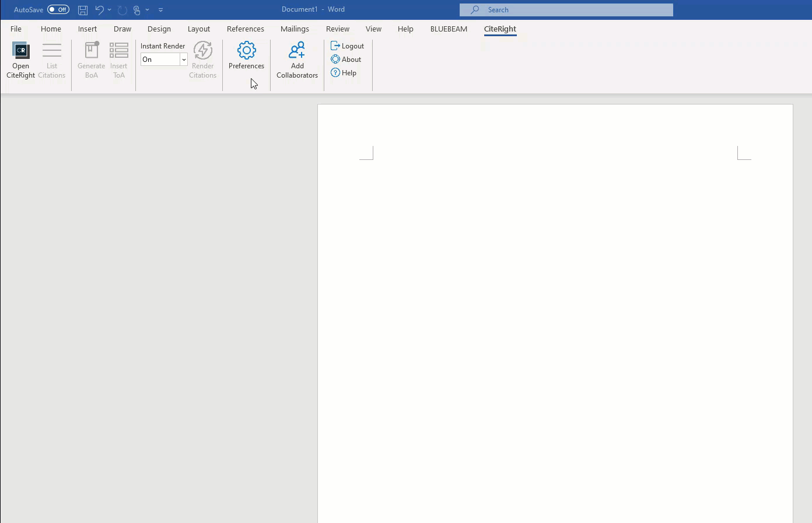The image size is (812, 523).
Task: Click the Search box in title bar
Action: (566, 10)
